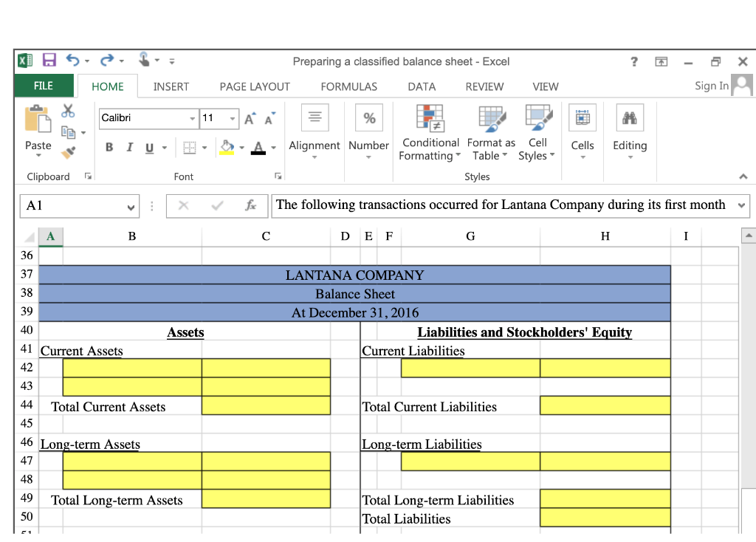
Task: Open the REVIEW ribbon tab
Action: 484,86
